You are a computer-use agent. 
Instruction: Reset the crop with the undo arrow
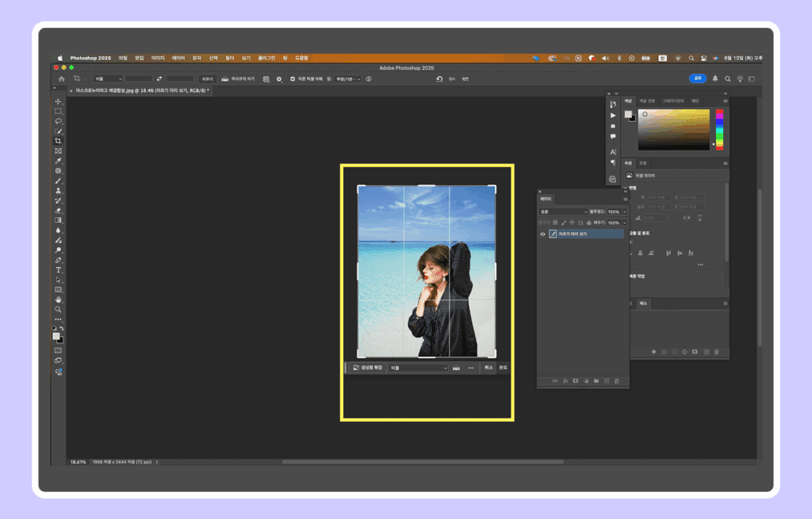pos(439,78)
